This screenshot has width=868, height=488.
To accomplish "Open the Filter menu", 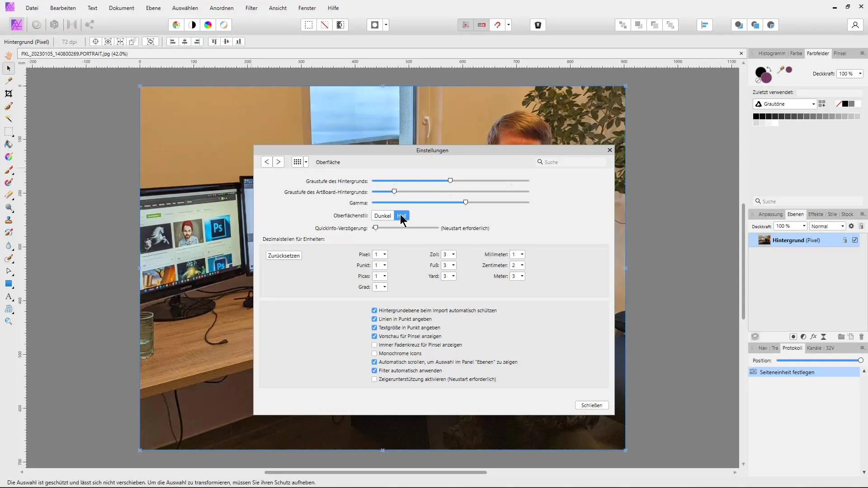I will (x=251, y=8).
